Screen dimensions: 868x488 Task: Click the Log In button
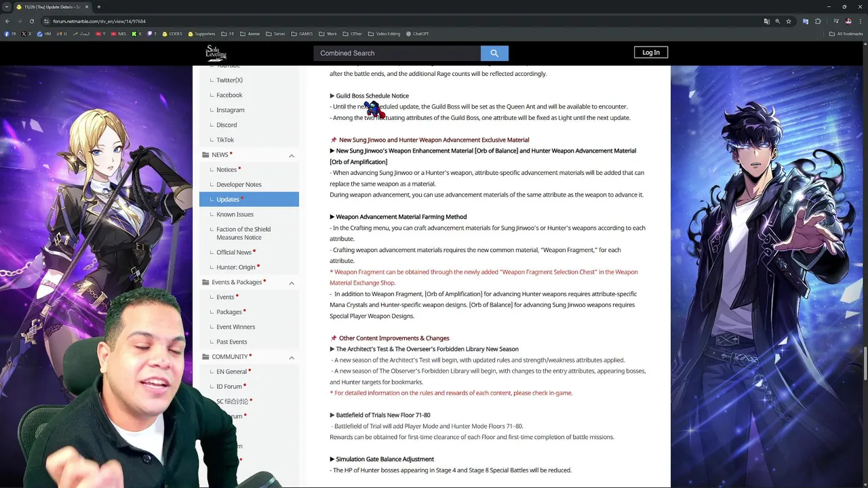[x=651, y=52]
